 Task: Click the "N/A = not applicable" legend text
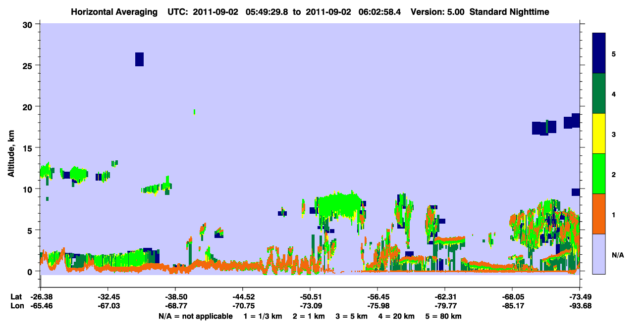pyautogui.click(x=195, y=316)
